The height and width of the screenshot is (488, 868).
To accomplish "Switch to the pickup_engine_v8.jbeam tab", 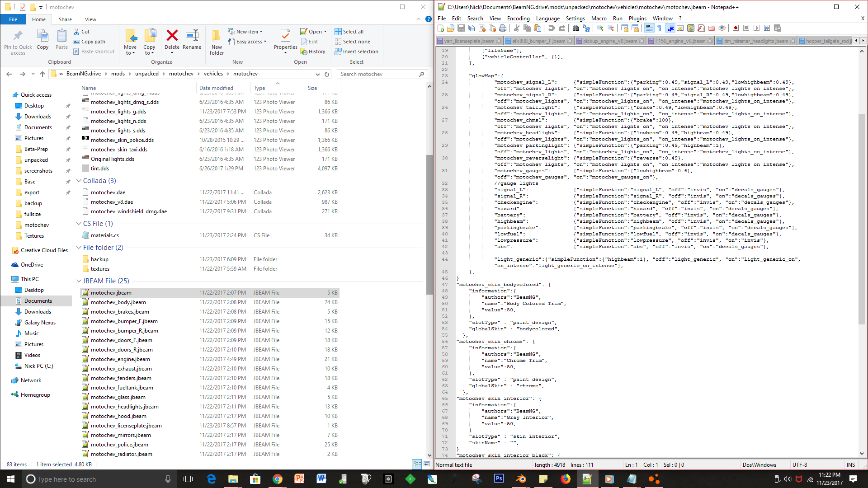I will click(x=609, y=41).
